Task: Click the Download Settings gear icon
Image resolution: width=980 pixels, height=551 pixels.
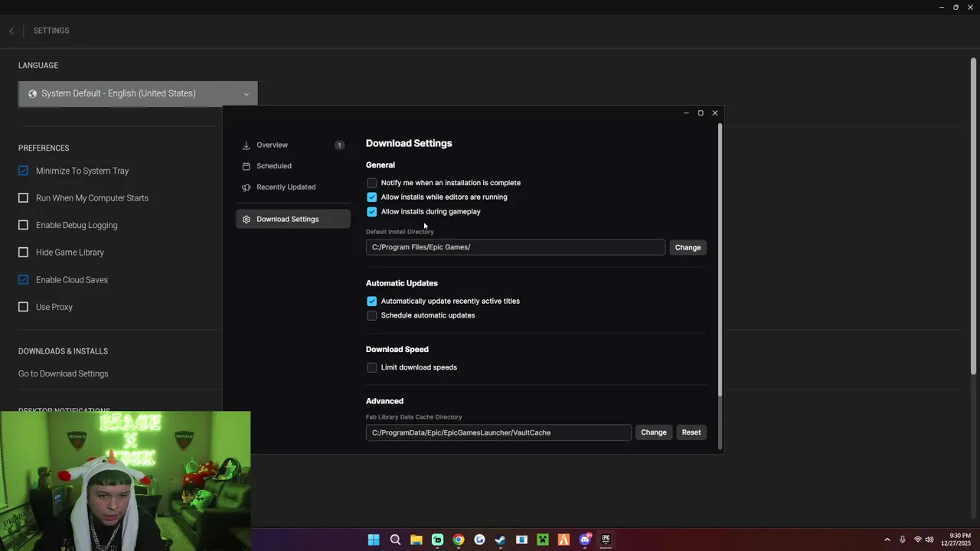Action: pyautogui.click(x=246, y=220)
